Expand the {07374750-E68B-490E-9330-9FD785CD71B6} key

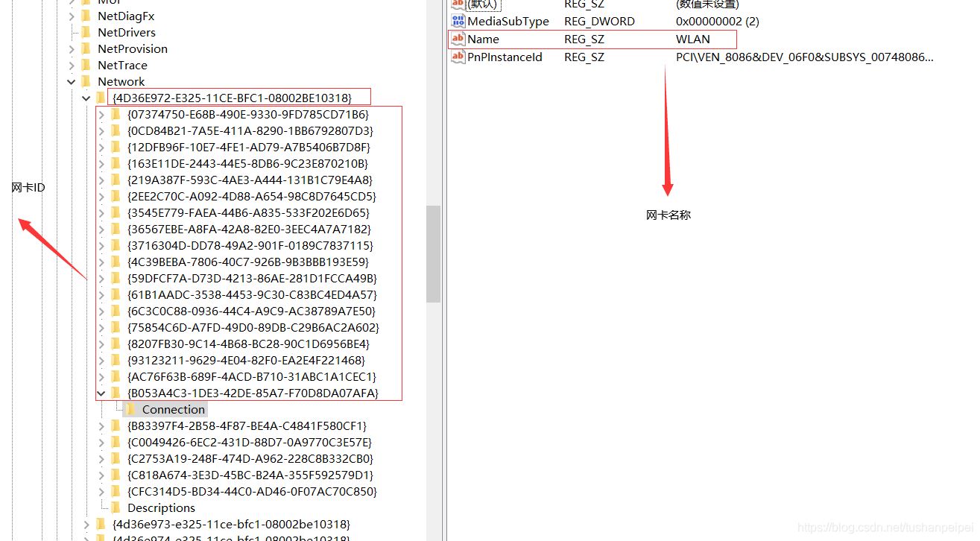pyautogui.click(x=101, y=115)
